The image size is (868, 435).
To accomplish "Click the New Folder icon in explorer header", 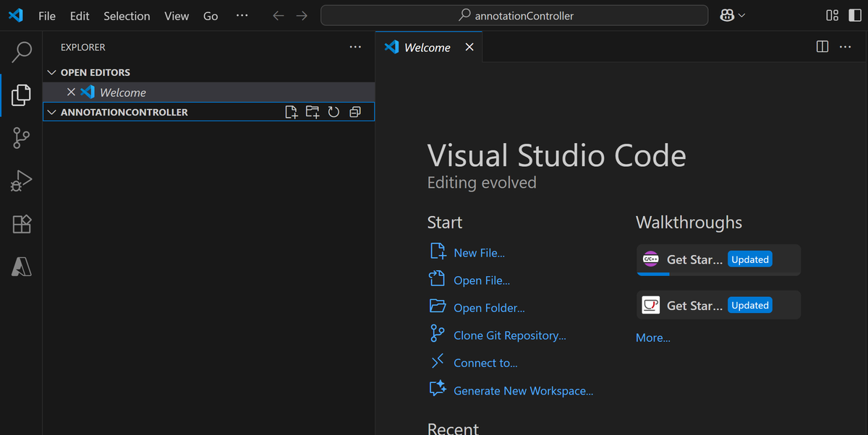I will pyautogui.click(x=312, y=112).
